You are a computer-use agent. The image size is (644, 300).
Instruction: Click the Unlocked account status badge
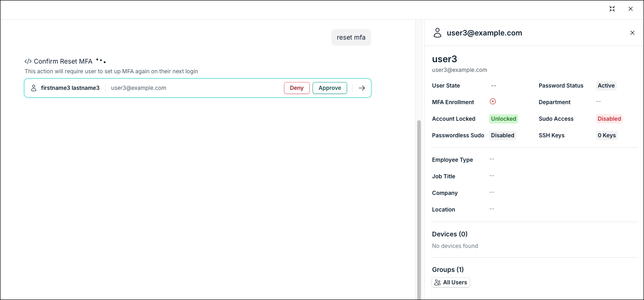click(x=503, y=119)
